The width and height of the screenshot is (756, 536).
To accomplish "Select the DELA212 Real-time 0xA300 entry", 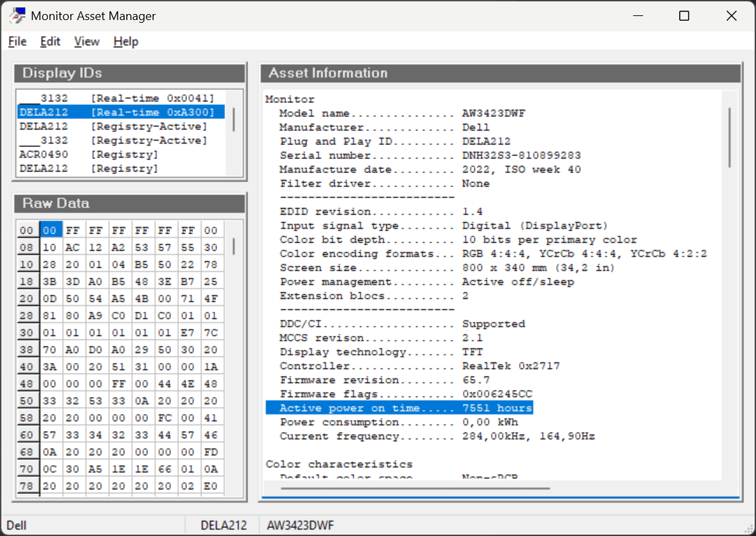I will (x=121, y=112).
